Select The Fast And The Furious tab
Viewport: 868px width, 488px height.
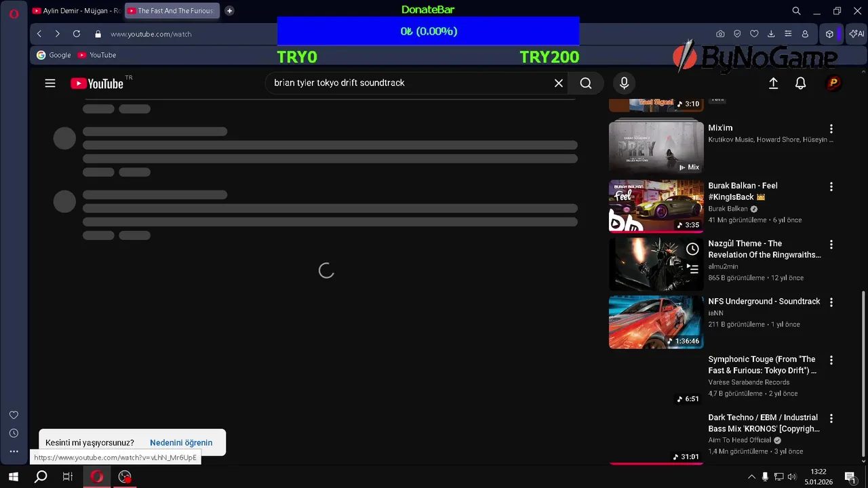(x=172, y=11)
